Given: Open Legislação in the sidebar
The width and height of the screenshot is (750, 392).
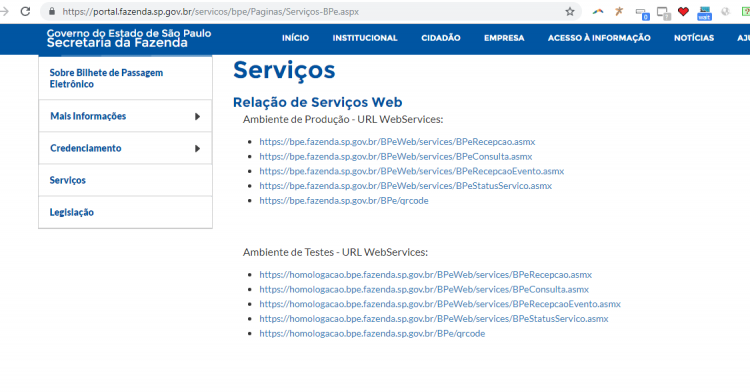Looking at the screenshot, I should click(125, 212).
